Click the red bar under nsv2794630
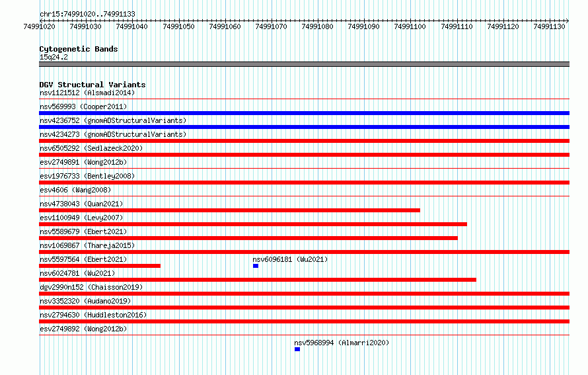 tap(304, 321)
